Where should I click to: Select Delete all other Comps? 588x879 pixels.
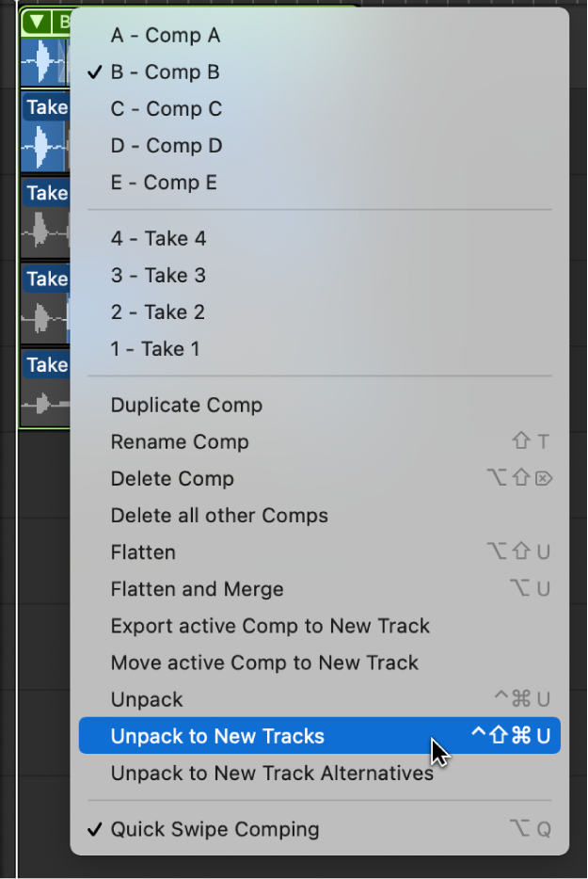tap(219, 516)
